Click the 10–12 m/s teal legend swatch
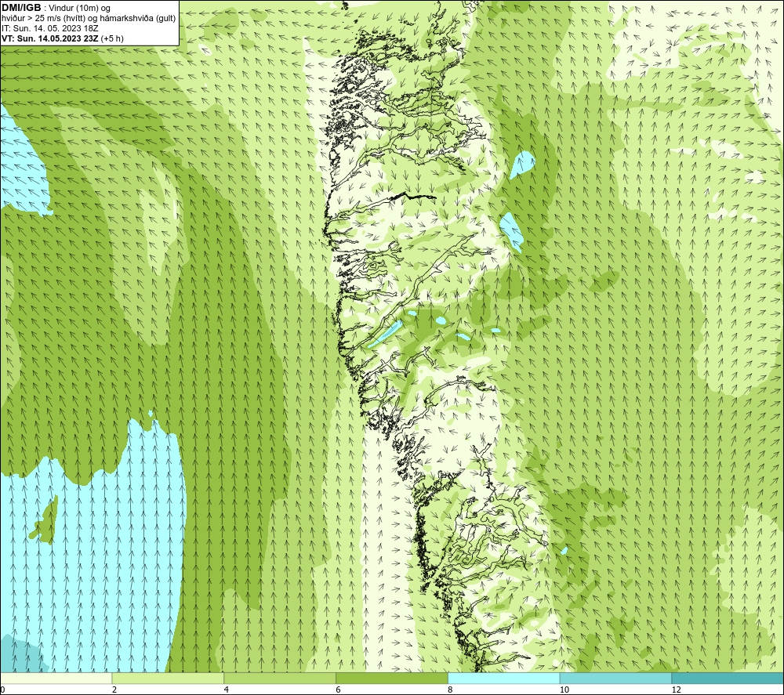Image resolution: width=784 pixels, height=695 pixels. 616,678
